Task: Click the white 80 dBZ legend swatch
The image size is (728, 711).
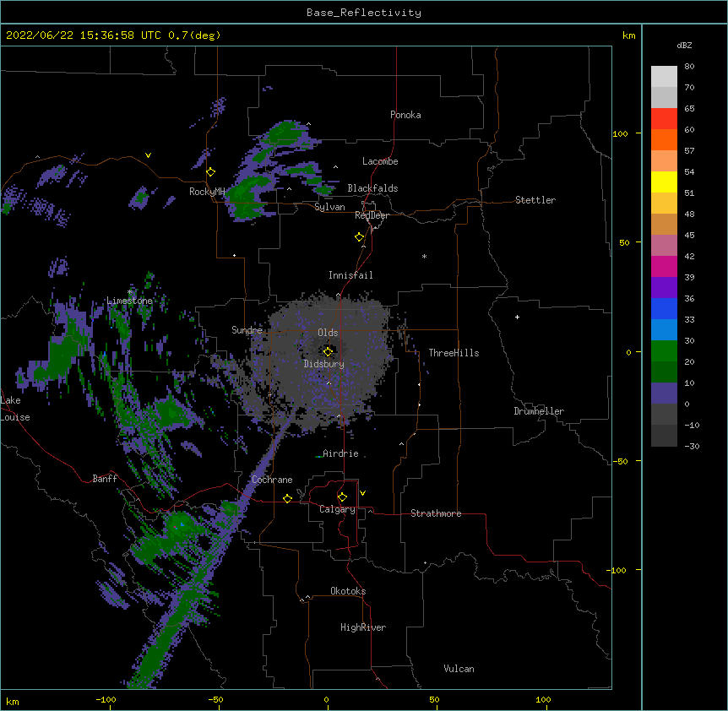Action: click(664, 77)
